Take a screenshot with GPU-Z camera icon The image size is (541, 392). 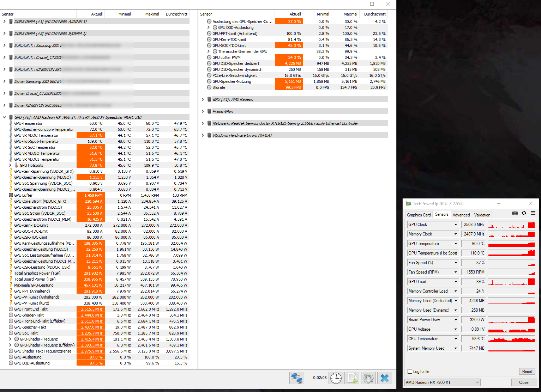[515, 213]
